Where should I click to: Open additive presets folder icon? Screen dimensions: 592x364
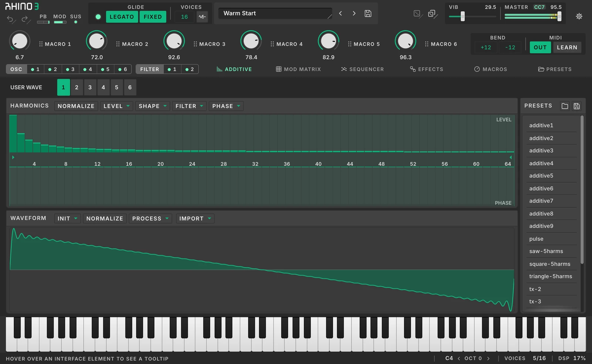pyautogui.click(x=565, y=106)
